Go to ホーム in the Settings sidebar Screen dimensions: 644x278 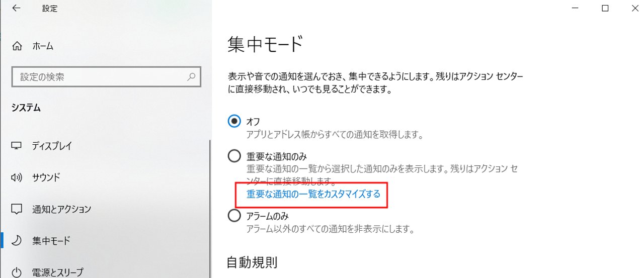point(105,46)
